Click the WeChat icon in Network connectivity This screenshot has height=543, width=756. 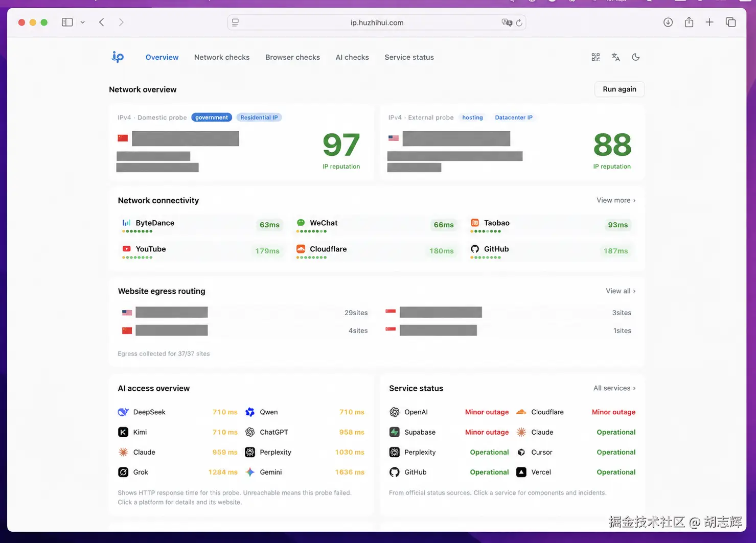(x=301, y=223)
